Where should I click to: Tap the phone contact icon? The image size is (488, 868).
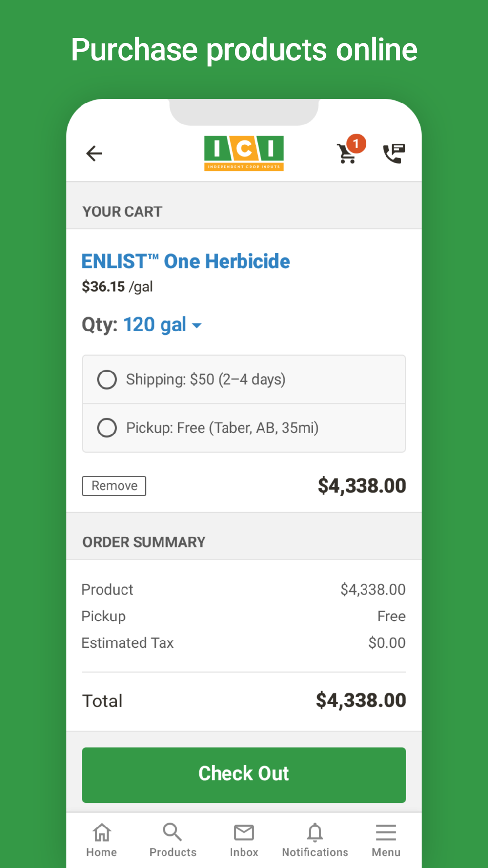click(x=393, y=153)
